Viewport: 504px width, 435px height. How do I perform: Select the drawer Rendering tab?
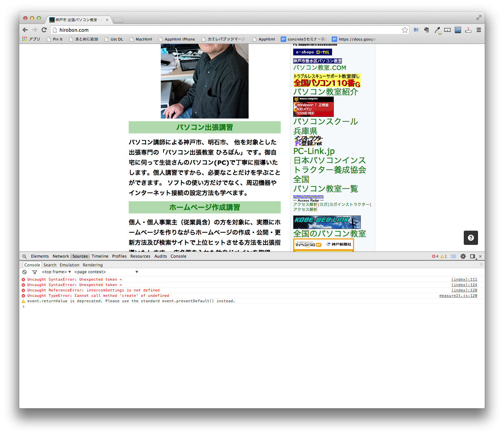point(93,265)
